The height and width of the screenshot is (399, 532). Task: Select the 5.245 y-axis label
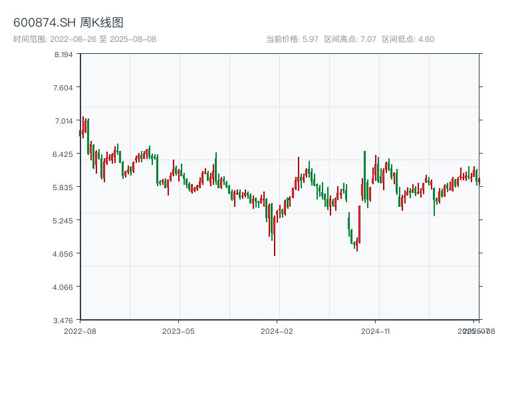pos(64,221)
